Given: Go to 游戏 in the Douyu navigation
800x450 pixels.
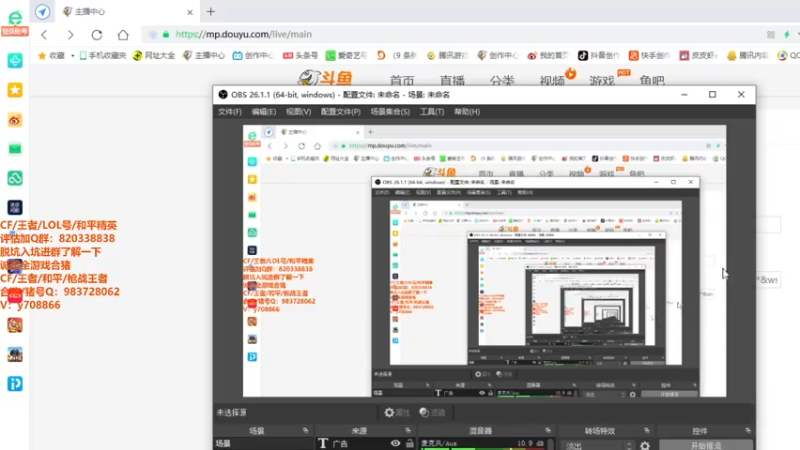Looking at the screenshot, I should coord(602,81).
